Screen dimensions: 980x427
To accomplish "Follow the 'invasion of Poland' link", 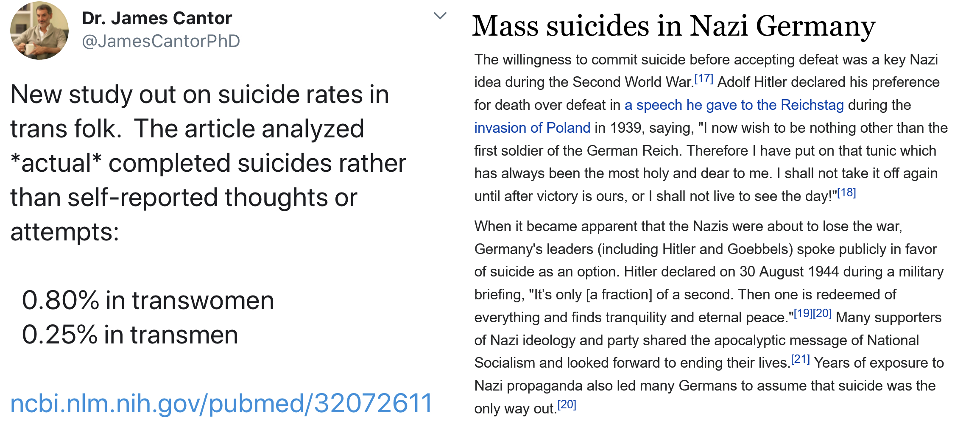I will [532, 128].
